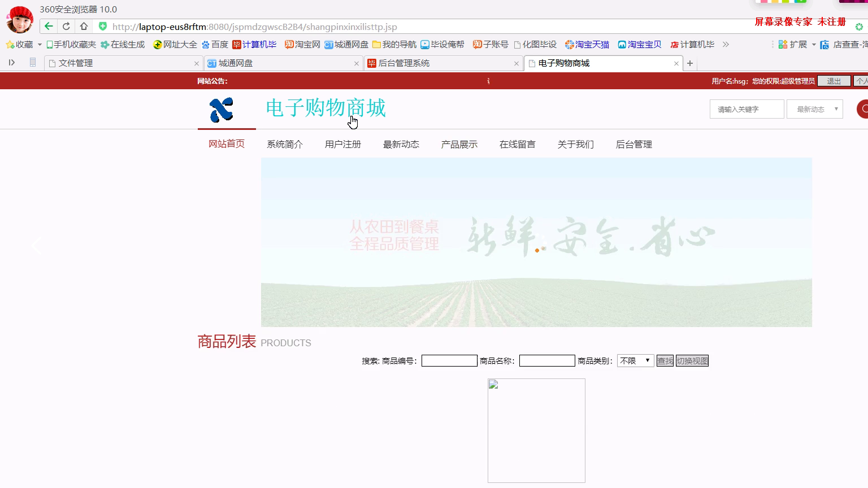Open 城通网盘 bookmark in bookmarks bar
Image resolution: width=868 pixels, height=488 pixels.
point(346,45)
